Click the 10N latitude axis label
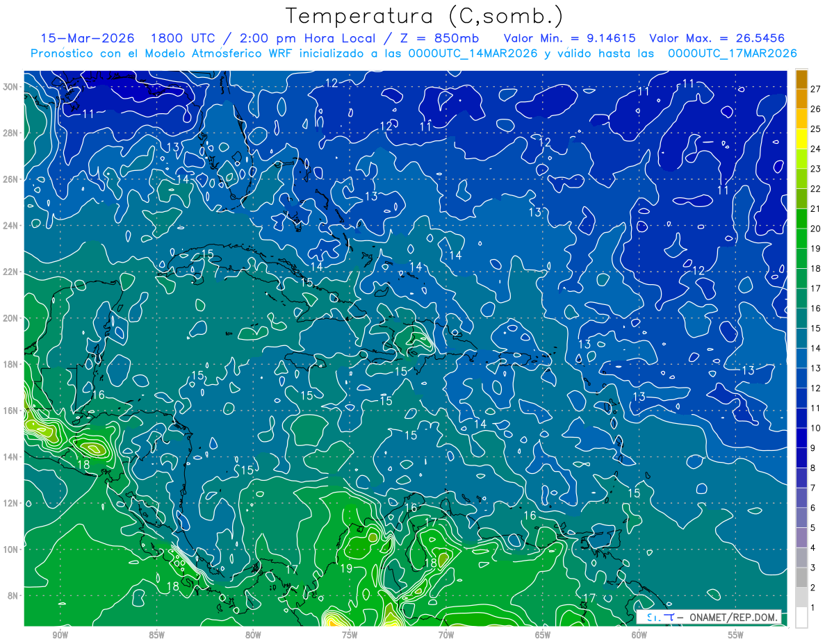This screenshot has width=834, height=644. pos(12,550)
